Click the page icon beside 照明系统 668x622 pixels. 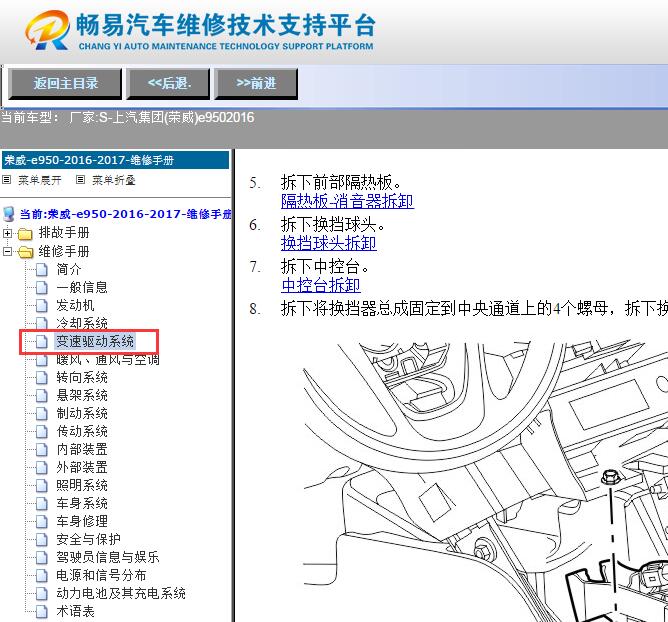click(41, 486)
